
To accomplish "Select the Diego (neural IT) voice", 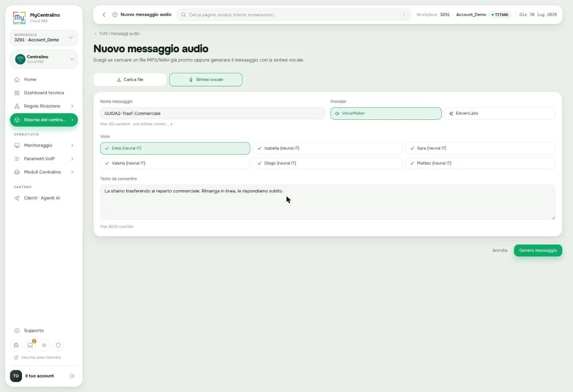I will [328, 163].
